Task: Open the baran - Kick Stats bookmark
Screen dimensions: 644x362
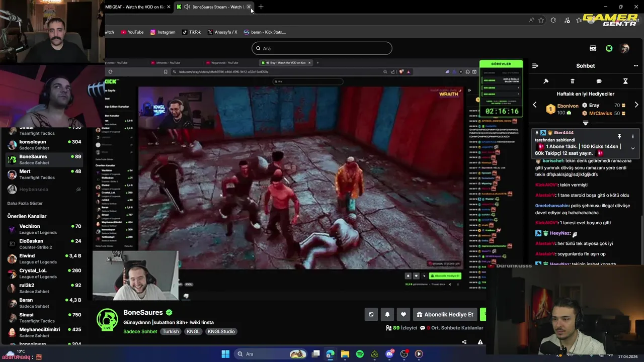Action: click(265, 32)
